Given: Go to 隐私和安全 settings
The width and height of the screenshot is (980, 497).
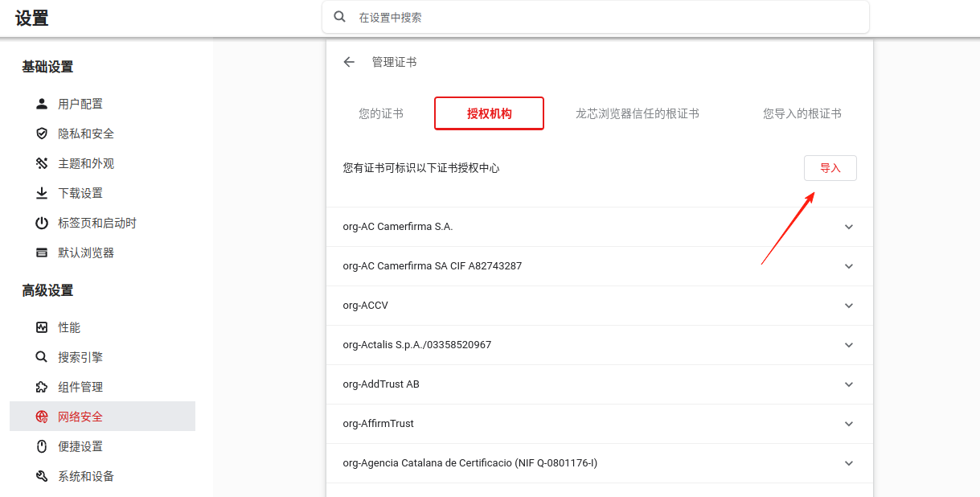Looking at the screenshot, I should point(102,133).
